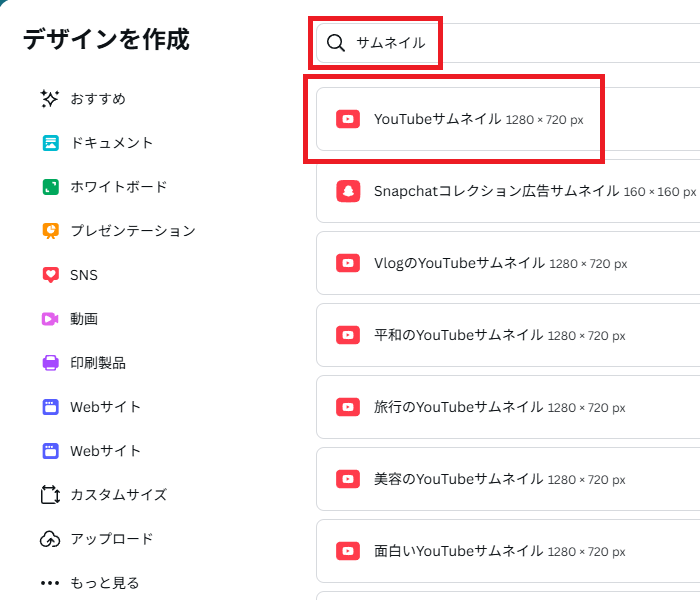Click the 印刷製品 printer icon

pos(50,363)
